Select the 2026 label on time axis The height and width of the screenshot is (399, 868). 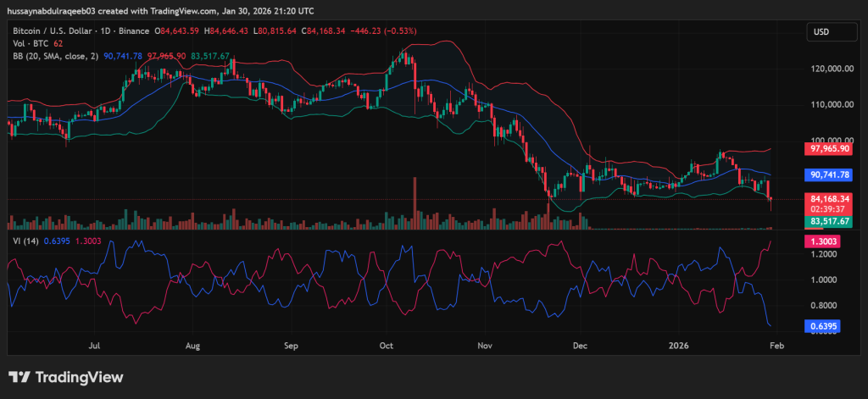point(677,346)
